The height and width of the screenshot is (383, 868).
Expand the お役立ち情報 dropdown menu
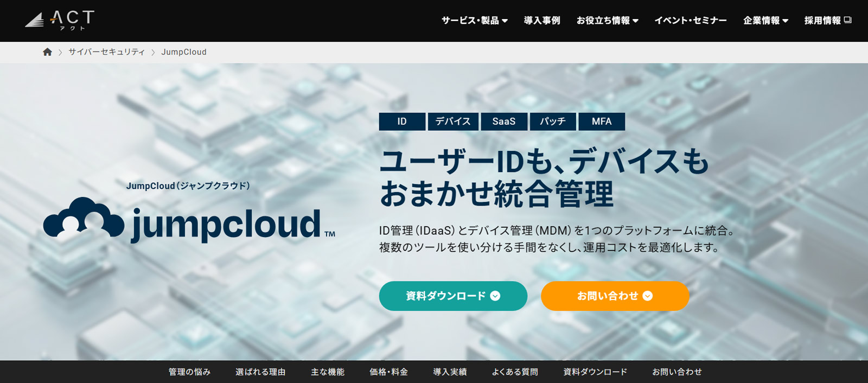click(608, 21)
